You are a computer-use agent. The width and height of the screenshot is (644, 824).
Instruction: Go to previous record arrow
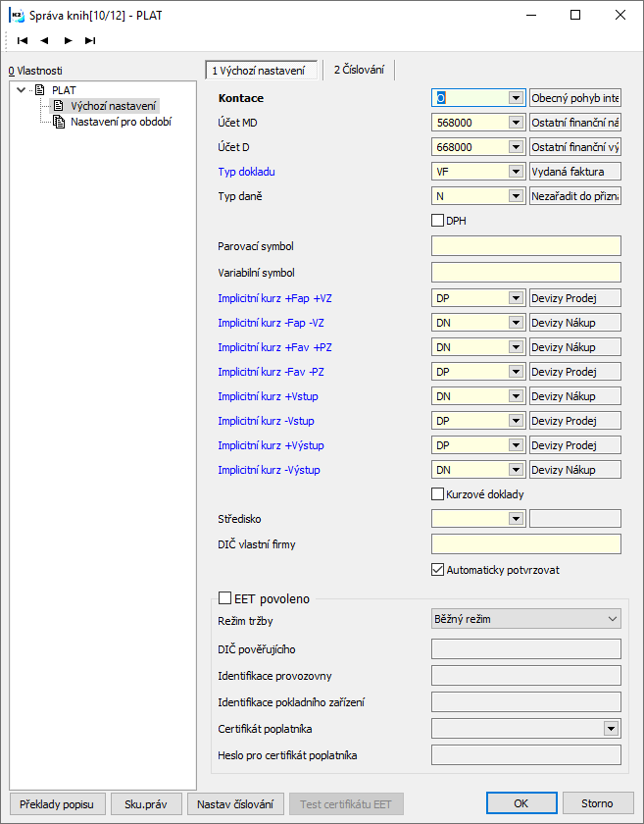(x=45, y=40)
